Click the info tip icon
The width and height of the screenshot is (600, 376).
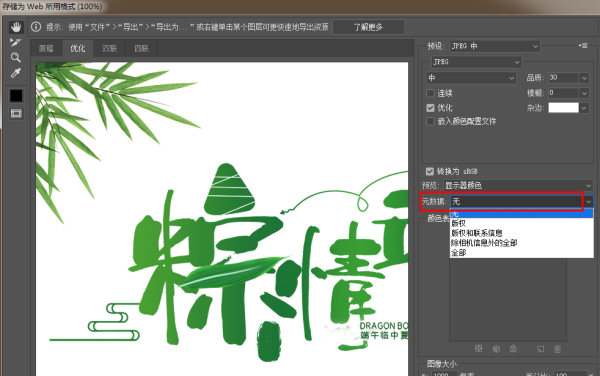(36, 27)
